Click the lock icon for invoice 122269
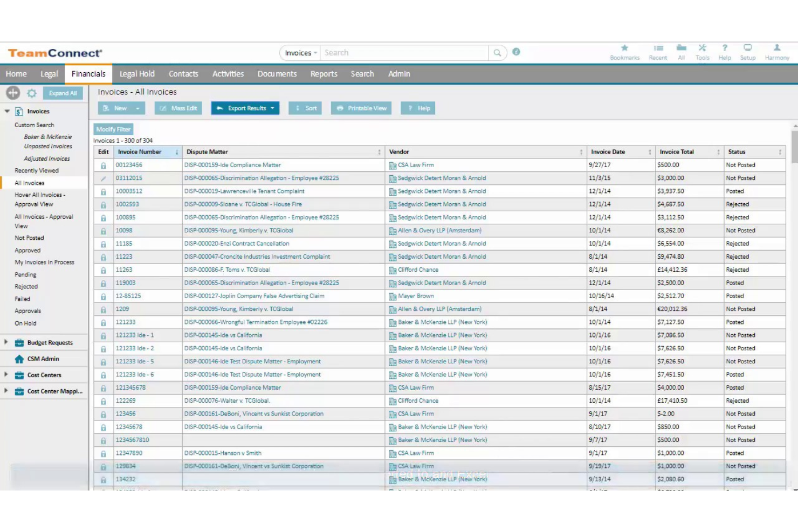Image resolution: width=798 pixels, height=532 pixels. tap(103, 401)
